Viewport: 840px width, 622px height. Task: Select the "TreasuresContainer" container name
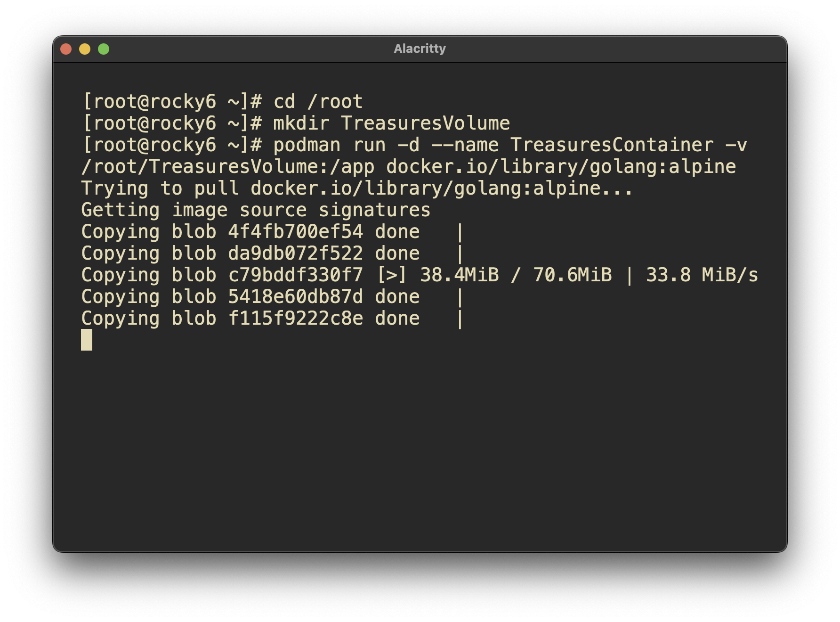pyautogui.click(x=612, y=145)
